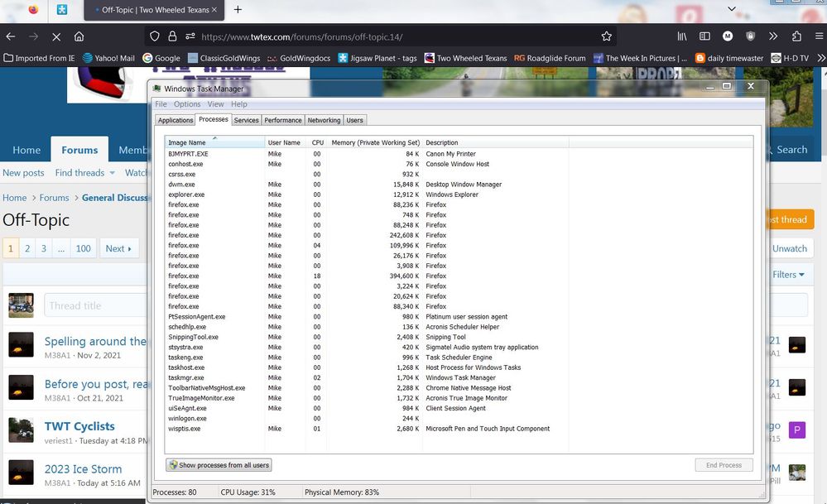Viewport: 827px width, 504px height.
Task: Go to browser home page icon
Action: [79, 36]
